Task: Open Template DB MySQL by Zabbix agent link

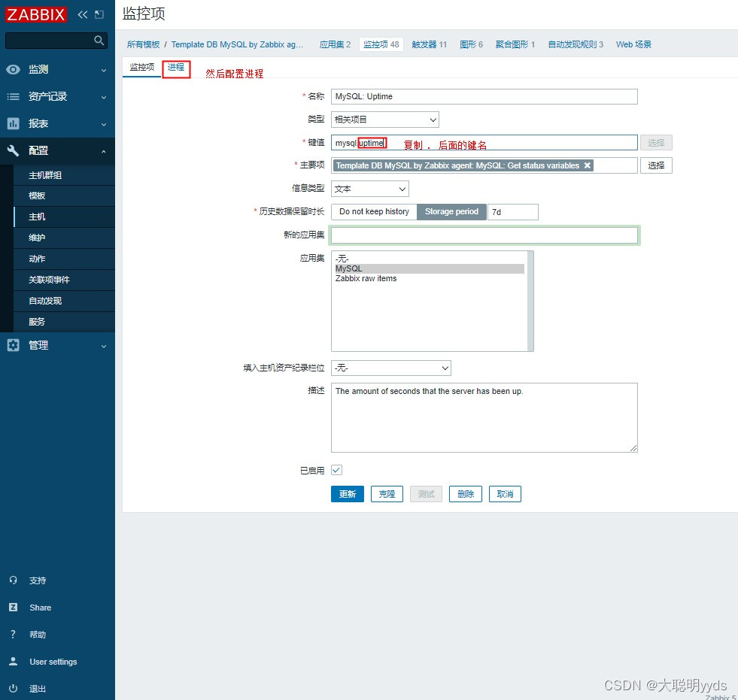Action: 237,44
